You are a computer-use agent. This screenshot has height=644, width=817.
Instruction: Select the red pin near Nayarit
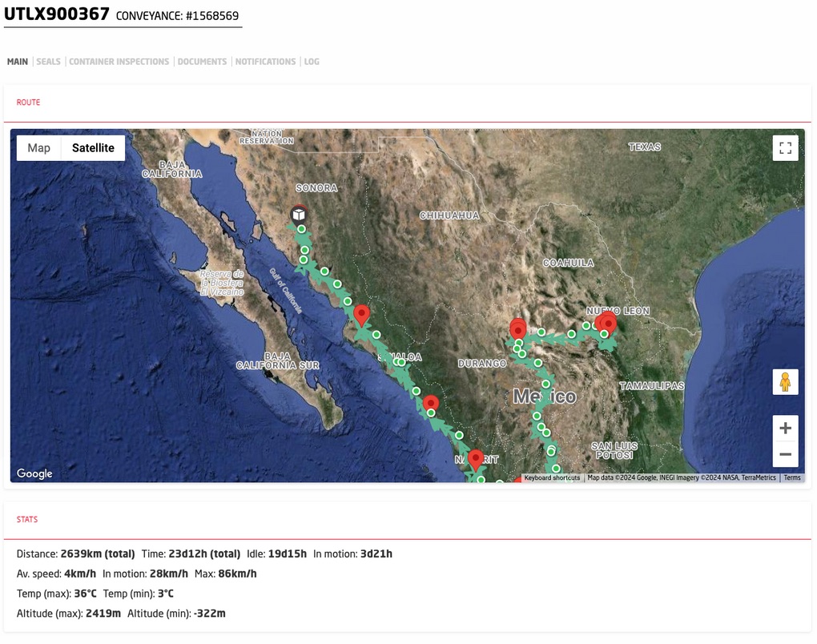475,460
